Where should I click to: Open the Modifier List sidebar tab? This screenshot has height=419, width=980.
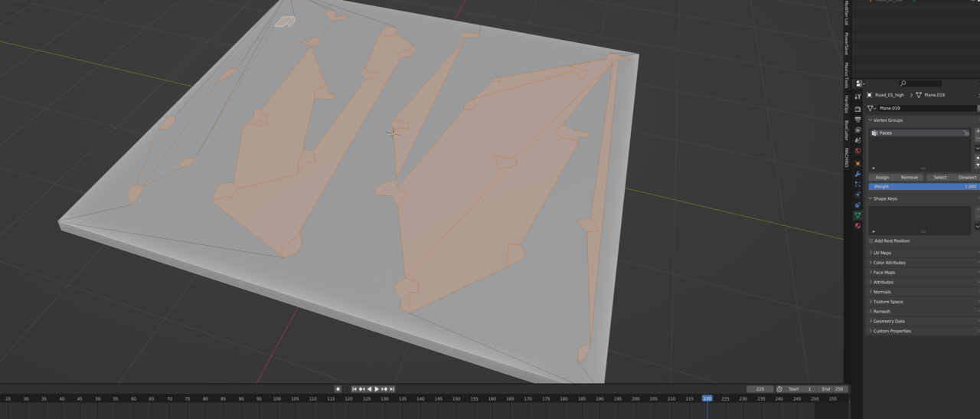[x=847, y=12]
